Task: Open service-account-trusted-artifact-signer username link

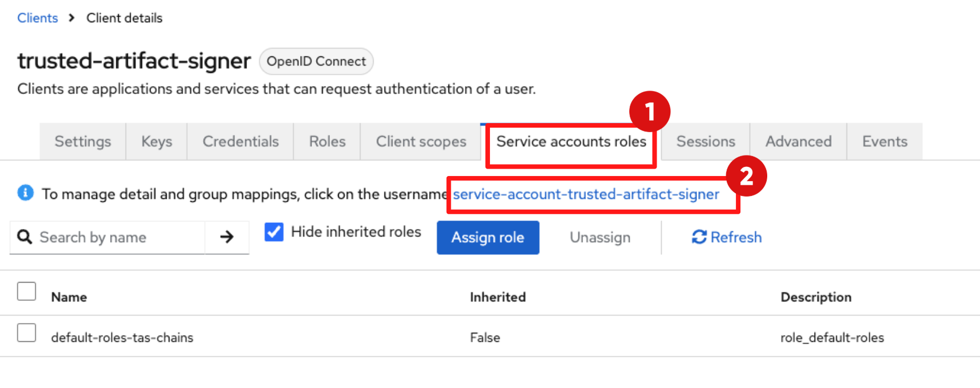Action: 586,194
